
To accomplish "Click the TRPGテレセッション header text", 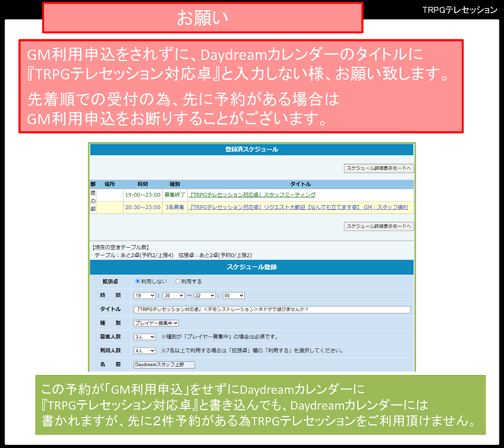I will tap(460, 10).
